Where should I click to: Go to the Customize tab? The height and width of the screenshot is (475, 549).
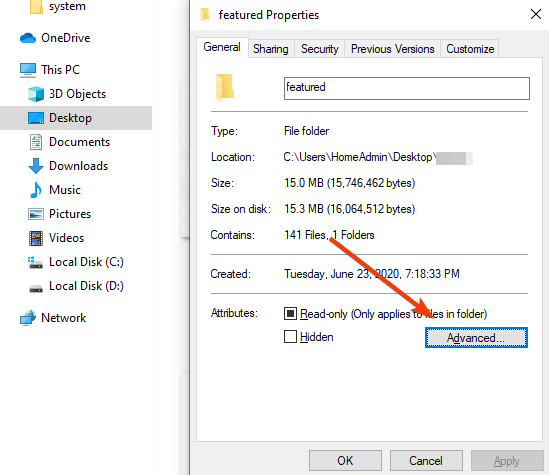(x=470, y=49)
